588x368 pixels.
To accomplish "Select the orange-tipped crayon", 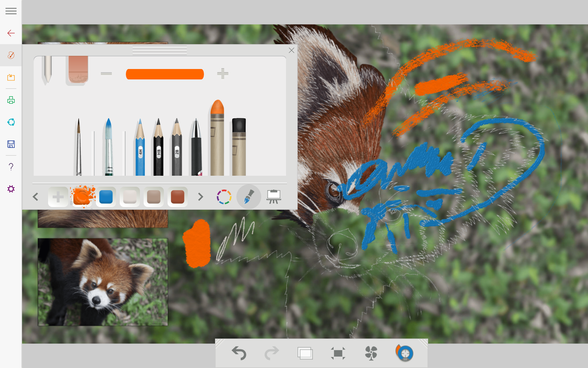I will point(217,138).
